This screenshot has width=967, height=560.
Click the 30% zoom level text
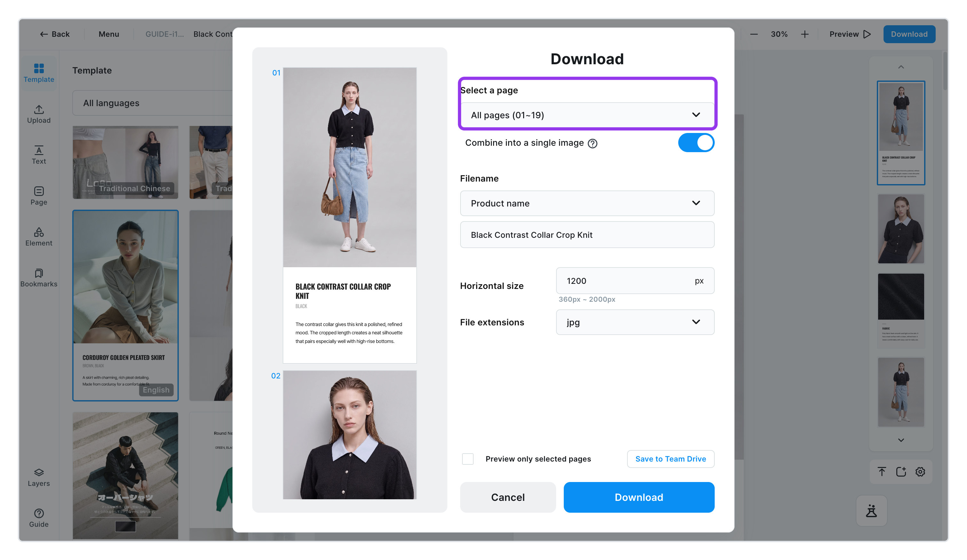[779, 34]
